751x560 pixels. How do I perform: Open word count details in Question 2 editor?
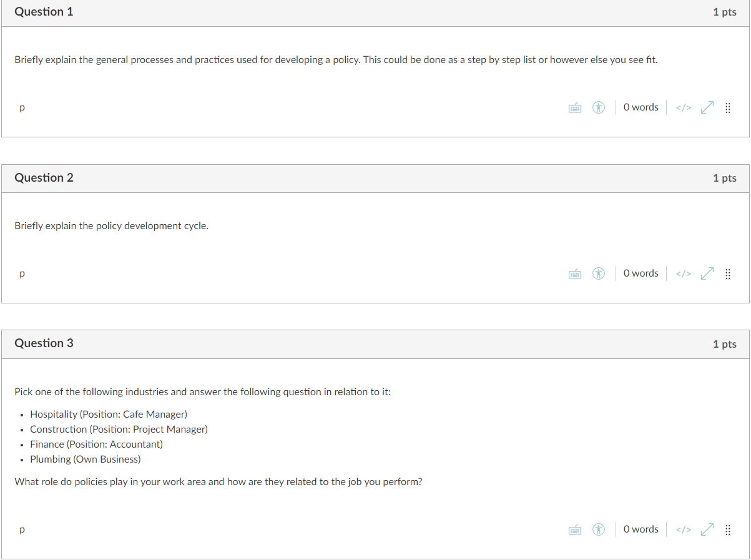tap(641, 273)
